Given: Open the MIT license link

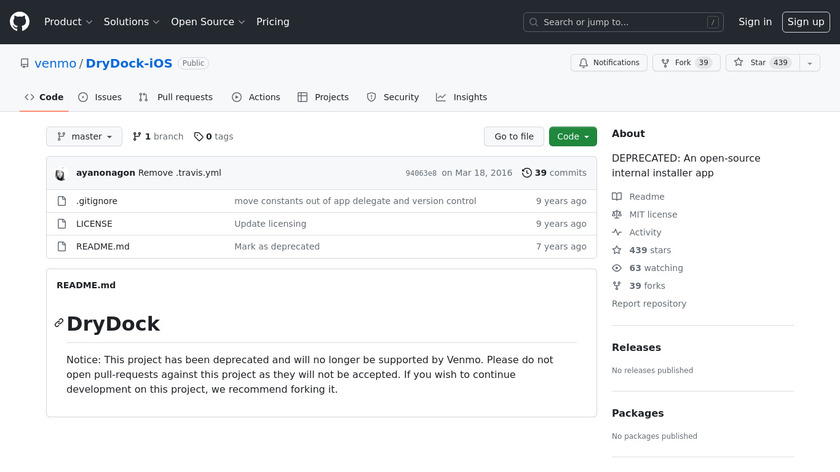Looking at the screenshot, I should click(x=644, y=214).
